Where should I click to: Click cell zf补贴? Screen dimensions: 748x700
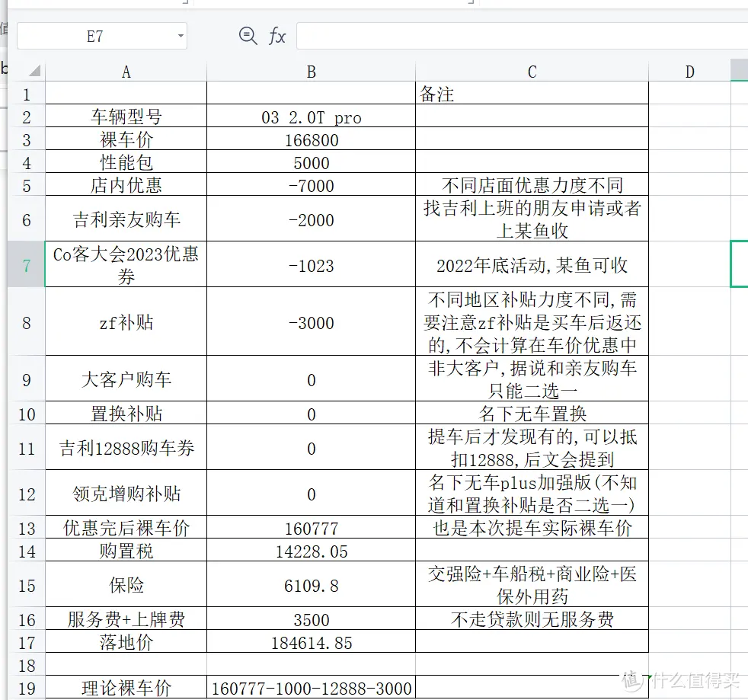(126, 321)
